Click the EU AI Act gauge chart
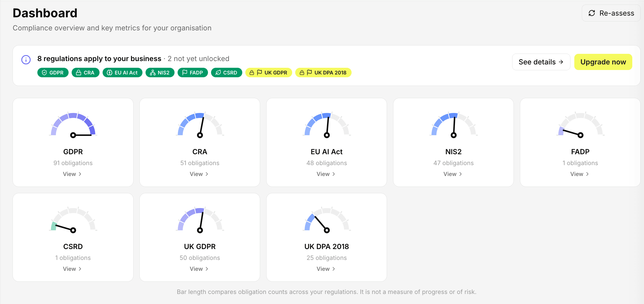The image size is (644, 304). click(327, 125)
